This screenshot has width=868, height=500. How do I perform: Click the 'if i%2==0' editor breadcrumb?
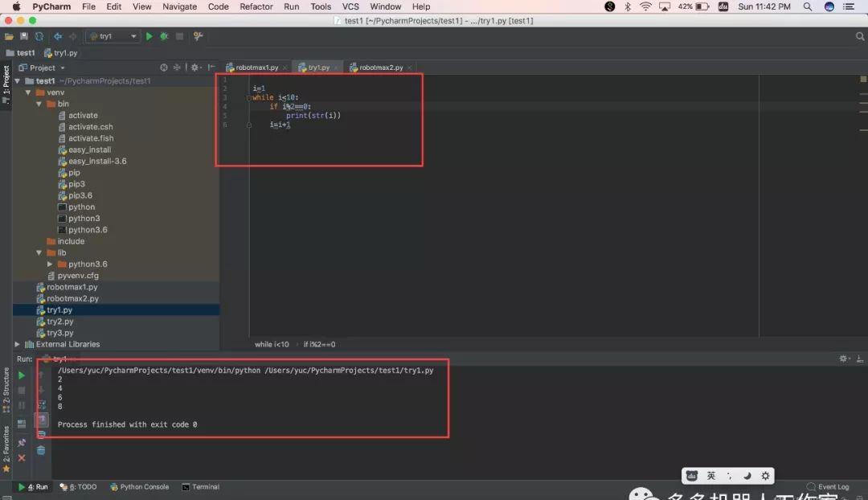pos(319,344)
